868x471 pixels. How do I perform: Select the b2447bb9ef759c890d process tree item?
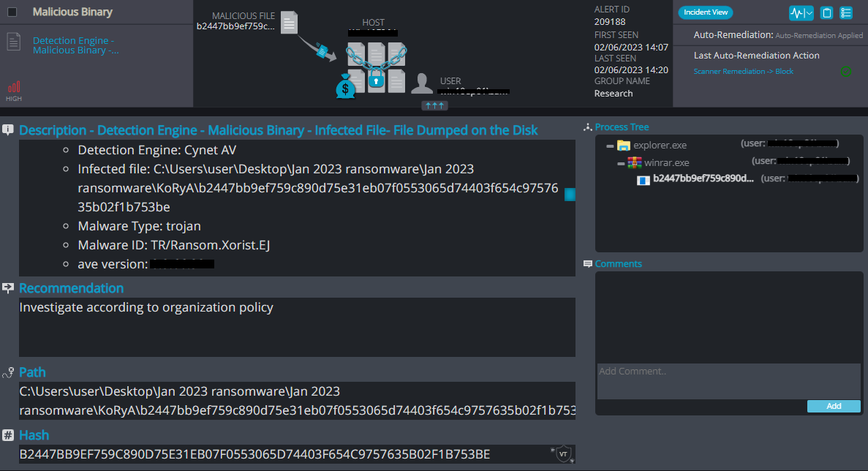[703, 178]
